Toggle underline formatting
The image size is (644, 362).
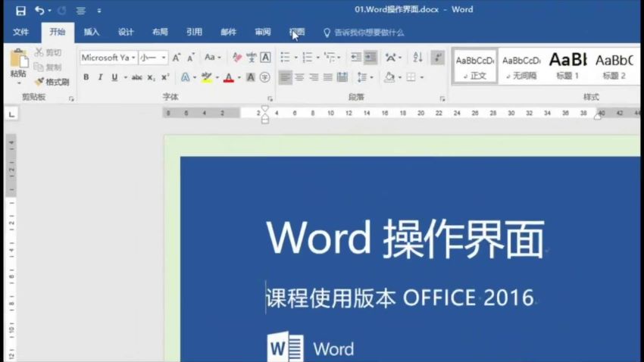point(114,77)
